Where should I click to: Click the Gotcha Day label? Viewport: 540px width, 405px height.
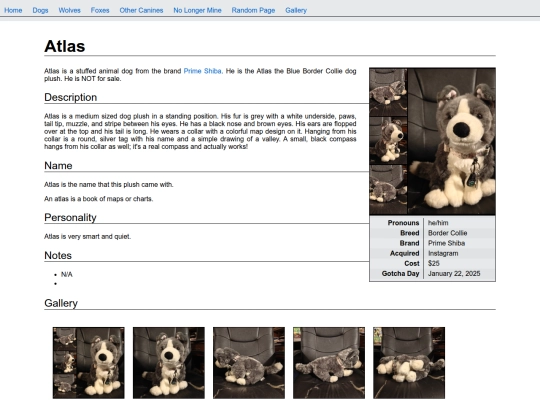point(400,273)
